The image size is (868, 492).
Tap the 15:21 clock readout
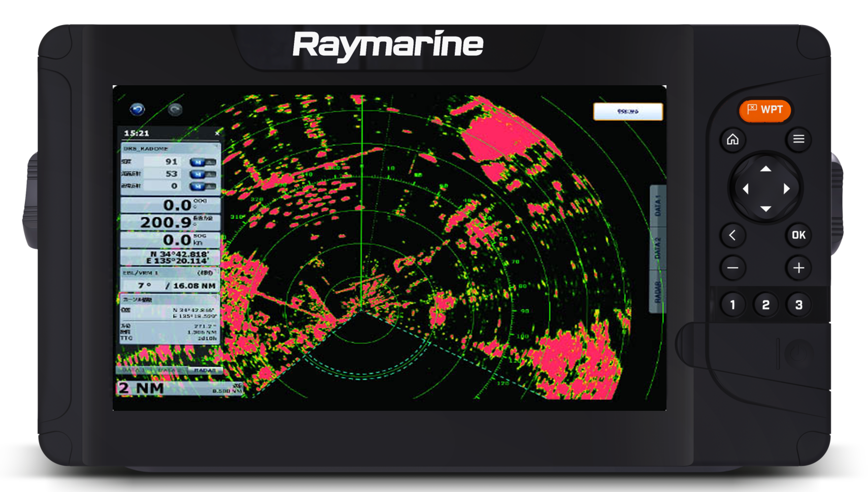click(x=137, y=133)
